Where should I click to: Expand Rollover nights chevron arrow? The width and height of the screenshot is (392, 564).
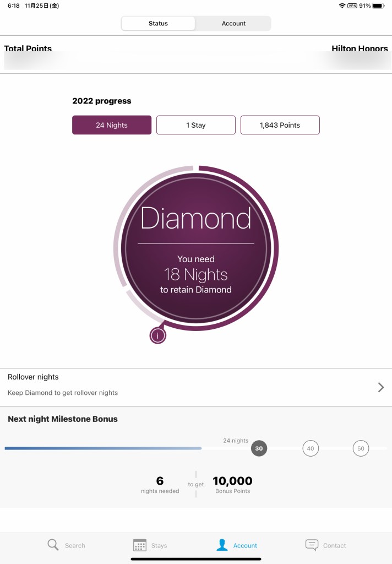coord(380,387)
